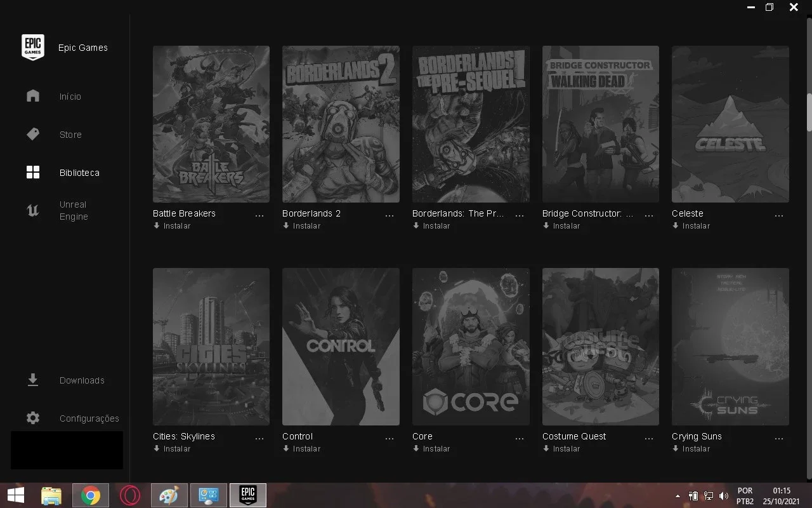Expand options menu for Battle Breakers
Image resolution: width=812 pixels, height=508 pixels.
tap(259, 216)
